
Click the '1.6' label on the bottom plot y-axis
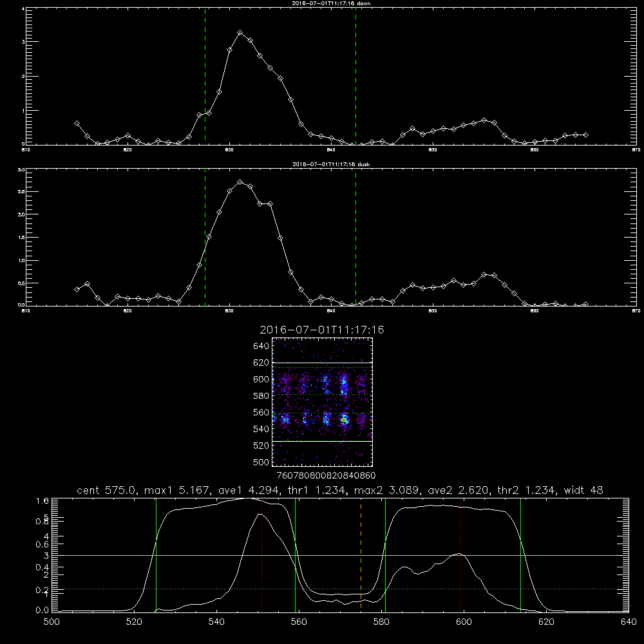[x=43, y=500]
